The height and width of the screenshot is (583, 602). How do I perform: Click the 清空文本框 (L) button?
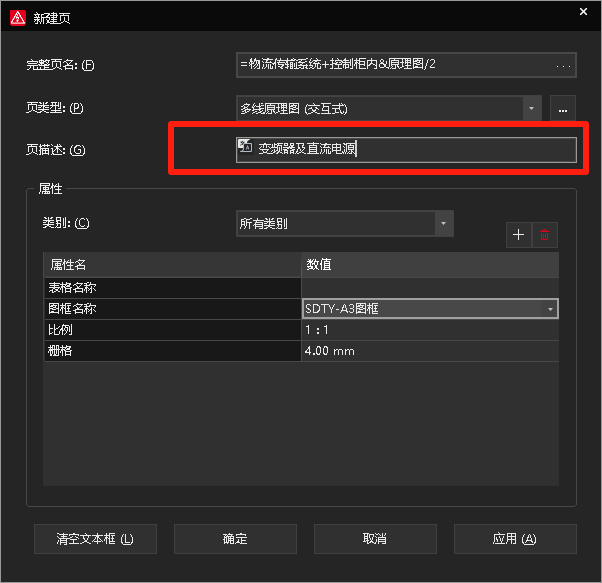pos(95,539)
